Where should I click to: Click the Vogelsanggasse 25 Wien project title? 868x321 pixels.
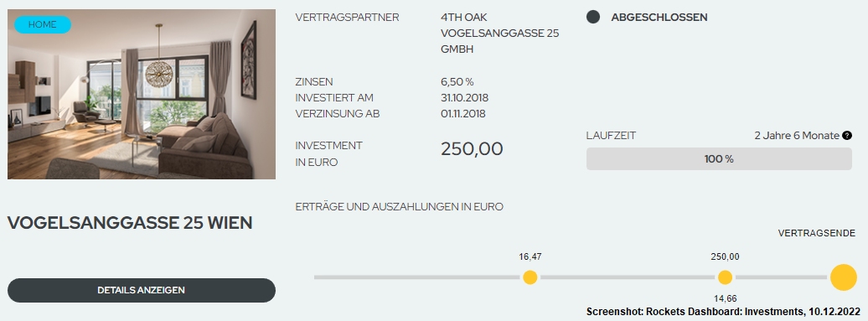130,223
